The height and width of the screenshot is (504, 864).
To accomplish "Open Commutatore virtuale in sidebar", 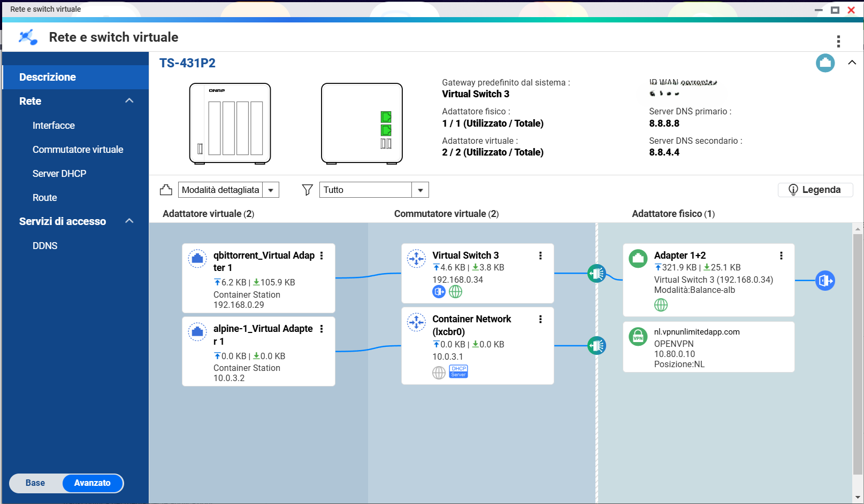I will [78, 150].
